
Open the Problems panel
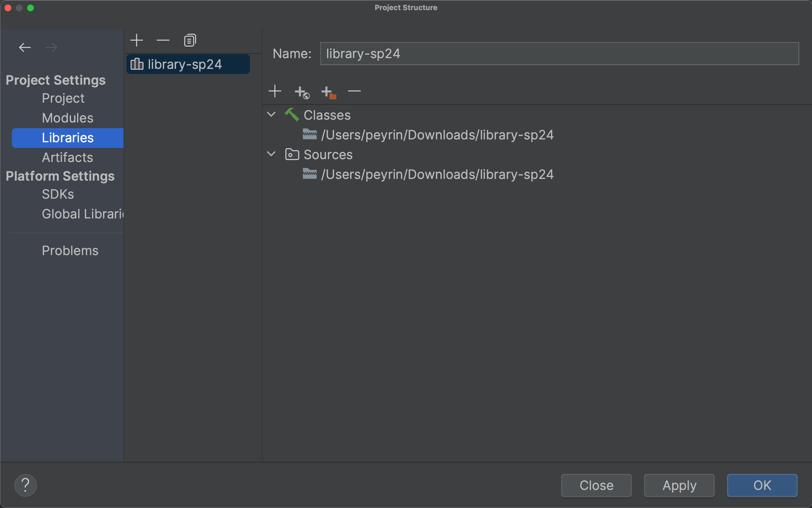coord(70,250)
